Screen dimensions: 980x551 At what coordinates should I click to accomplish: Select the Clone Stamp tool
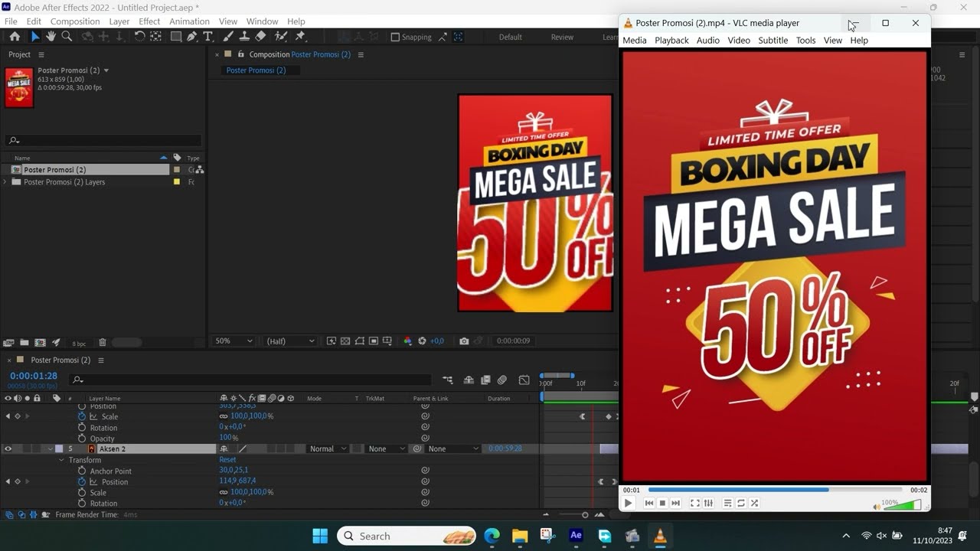pos(244,37)
